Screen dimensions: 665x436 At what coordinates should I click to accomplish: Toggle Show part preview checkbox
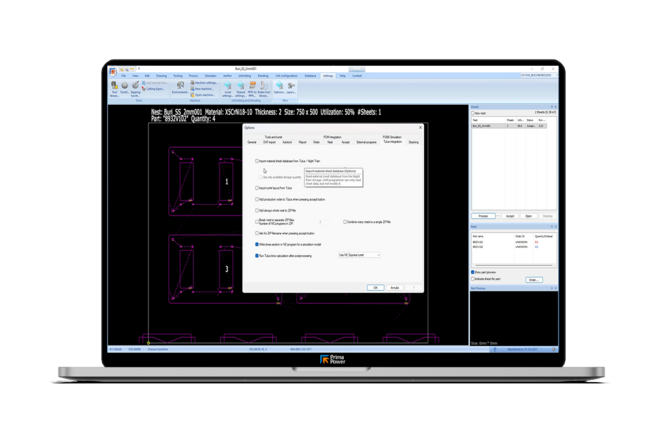tap(473, 272)
